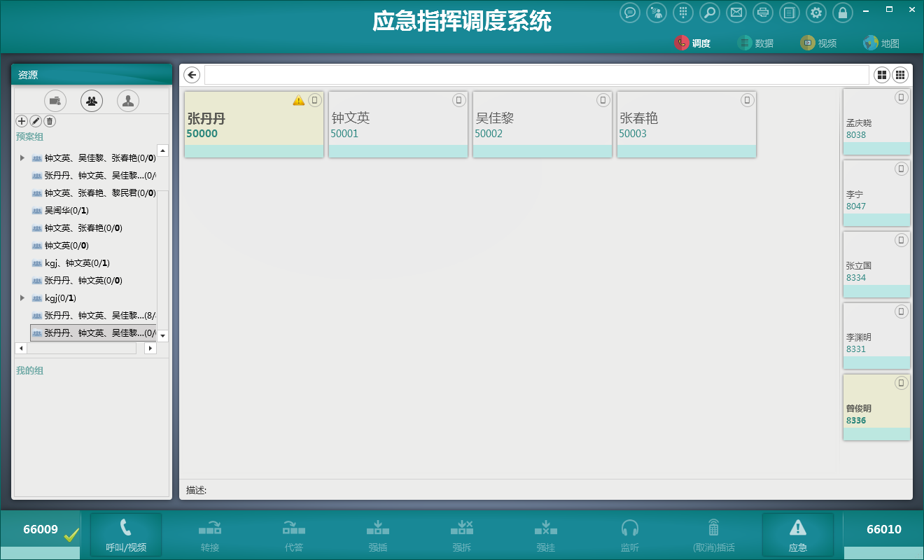Switch to the 视频 tab
Image resolution: width=924 pixels, height=560 pixels.
coord(818,43)
